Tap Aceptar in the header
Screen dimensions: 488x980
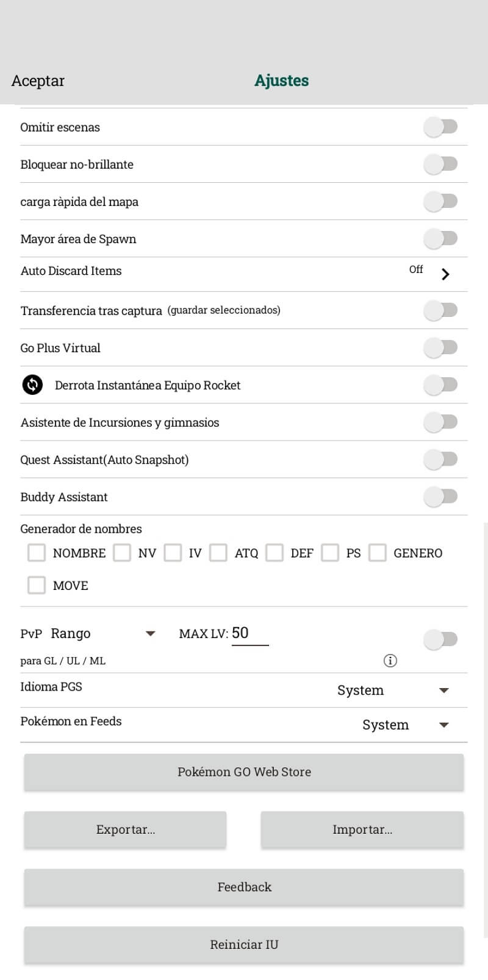38,80
